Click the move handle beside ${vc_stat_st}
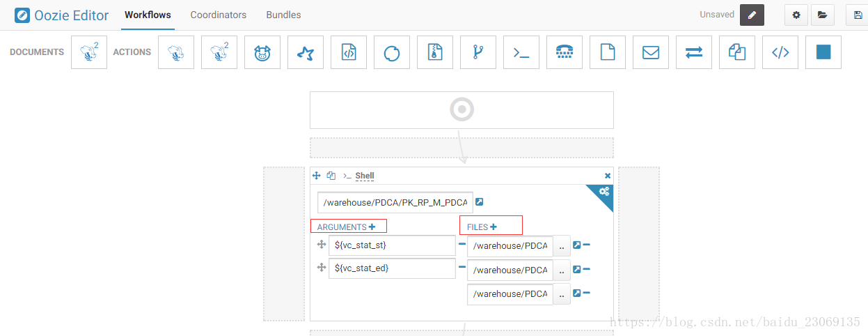This screenshot has width=868, height=336. click(322, 245)
